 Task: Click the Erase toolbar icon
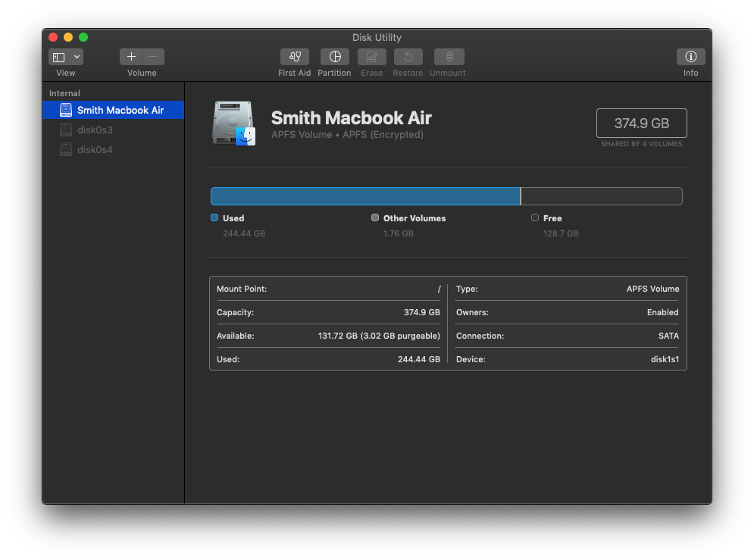pyautogui.click(x=372, y=57)
